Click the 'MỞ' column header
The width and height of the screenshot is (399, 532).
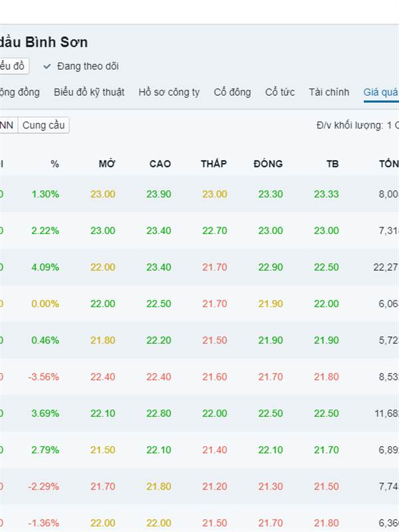click(x=107, y=164)
